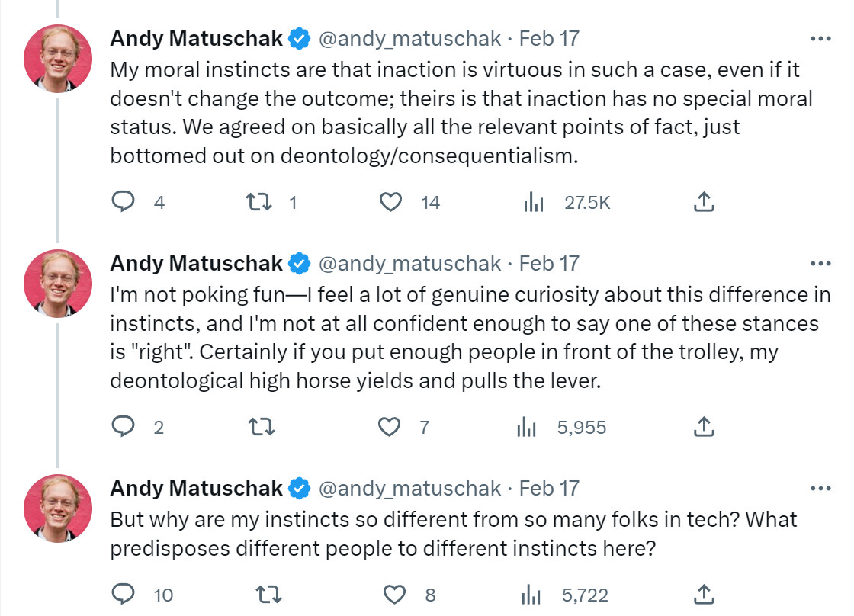Share the tweet about moral instincts

click(x=705, y=202)
